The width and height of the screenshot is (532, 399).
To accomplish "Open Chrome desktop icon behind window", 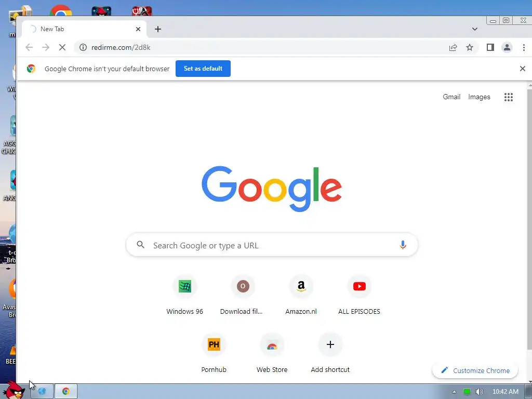I will tap(60, 10).
